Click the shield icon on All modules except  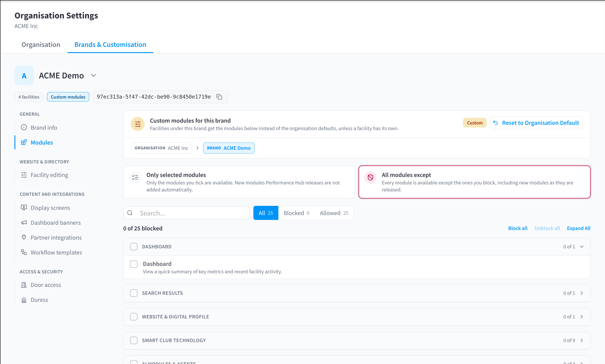click(370, 178)
